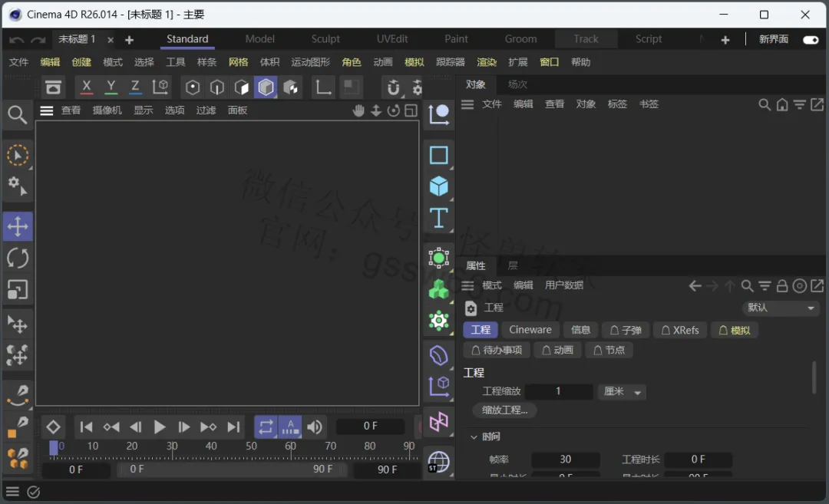The height and width of the screenshot is (504, 829).
Task: Click the viewport pan hand icon
Action: (358, 110)
